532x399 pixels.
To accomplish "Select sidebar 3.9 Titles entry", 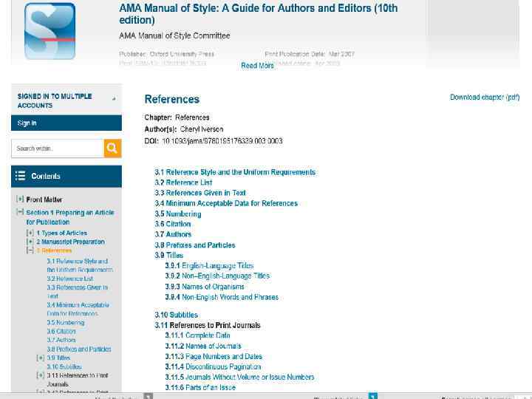I will [x=58, y=358].
